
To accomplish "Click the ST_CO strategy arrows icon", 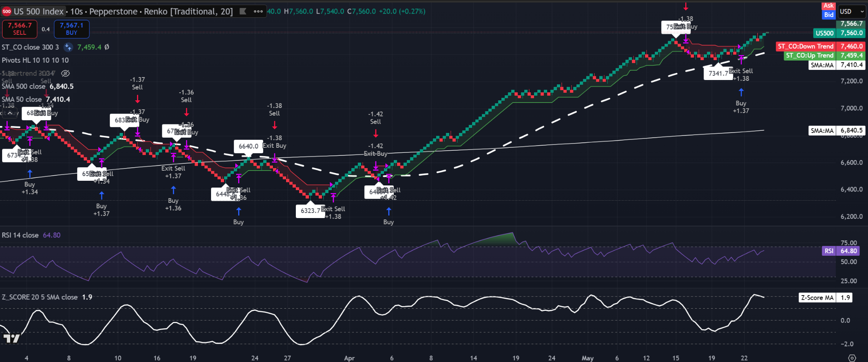I will (x=68, y=47).
